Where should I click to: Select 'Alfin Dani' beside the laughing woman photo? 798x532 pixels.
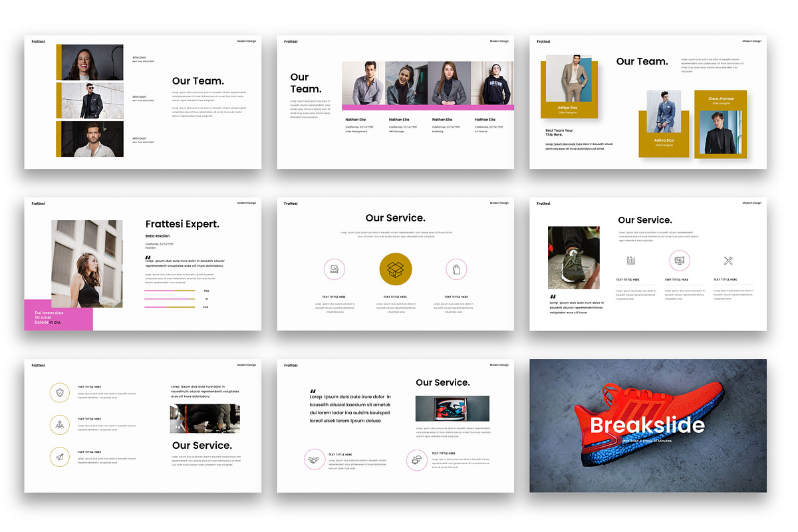139,58
